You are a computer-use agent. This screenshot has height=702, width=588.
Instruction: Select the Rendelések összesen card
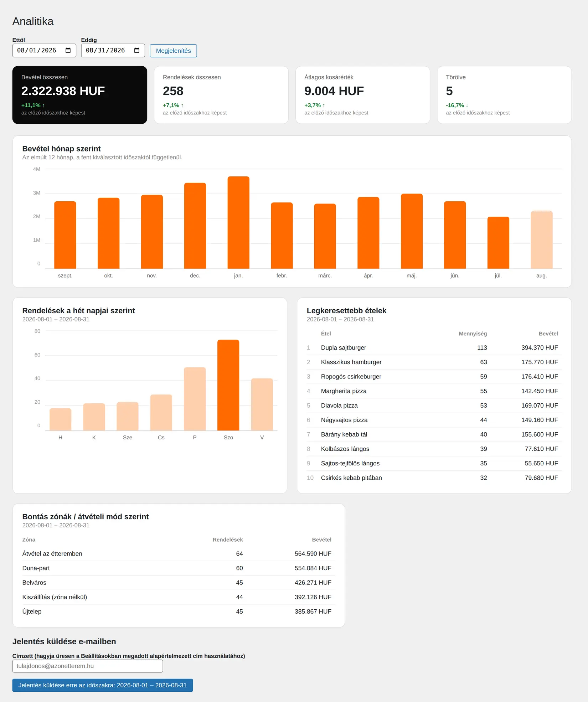click(221, 95)
